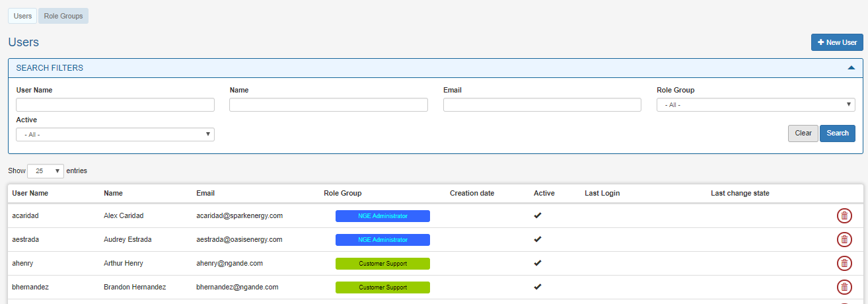Image resolution: width=868 pixels, height=304 pixels.
Task: Delete user ahenry with trash icon
Action: click(x=844, y=263)
